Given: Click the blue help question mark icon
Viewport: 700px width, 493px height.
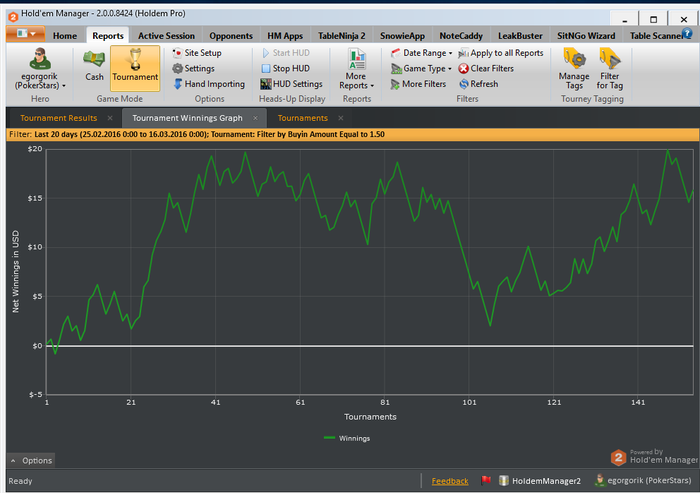Looking at the screenshot, I should (x=688, y=33).
